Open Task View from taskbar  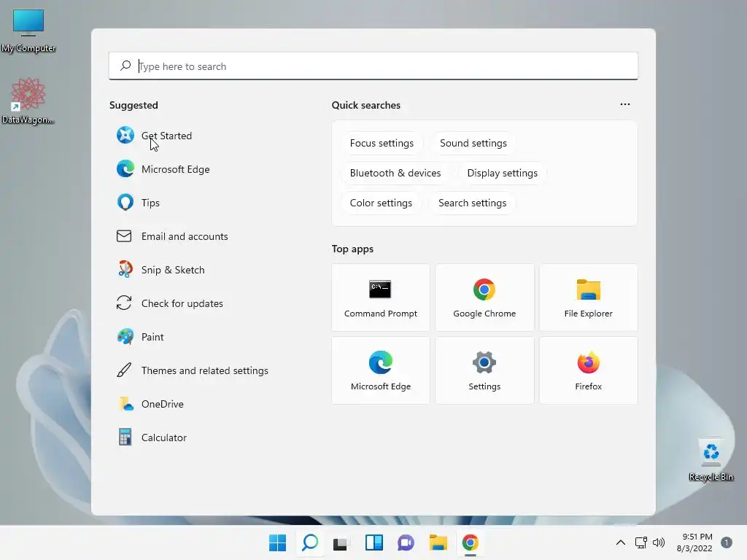(x=340, y=542)
